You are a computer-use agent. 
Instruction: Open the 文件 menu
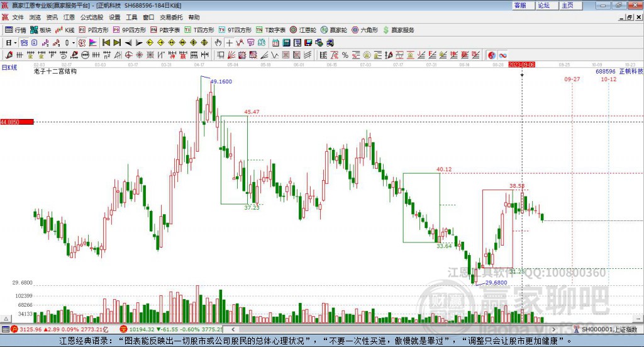(18, 17)
